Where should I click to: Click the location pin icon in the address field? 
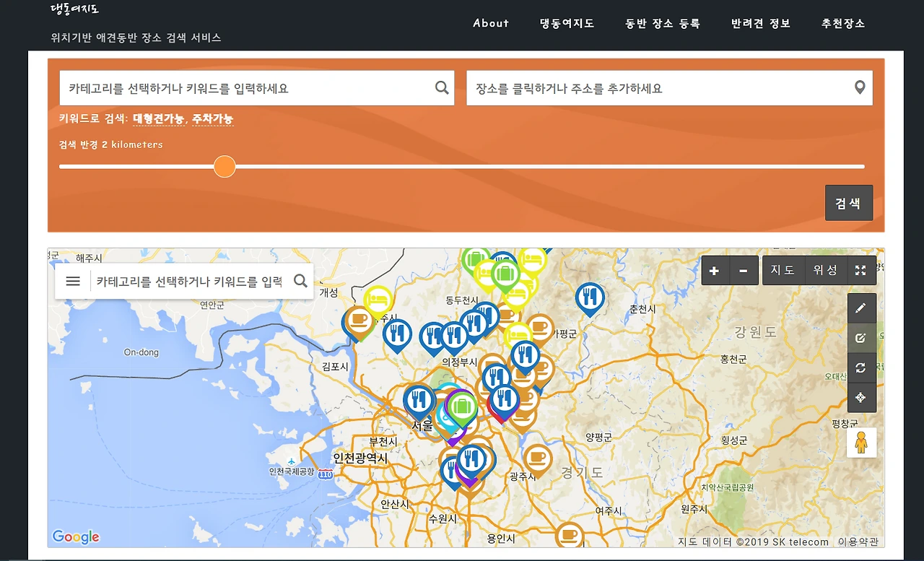[860, 88]
